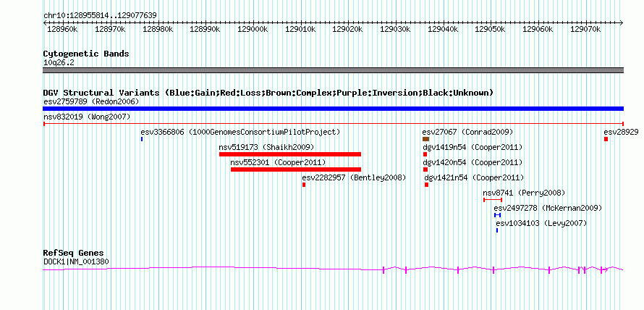
Task: Click the thin red nsv832019 variant line
Action: point(333,123)
